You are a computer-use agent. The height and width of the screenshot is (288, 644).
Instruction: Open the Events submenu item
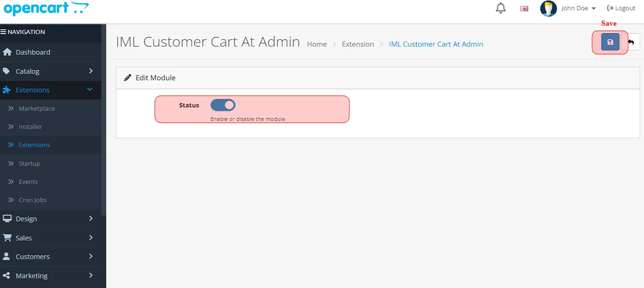point(50,182)
